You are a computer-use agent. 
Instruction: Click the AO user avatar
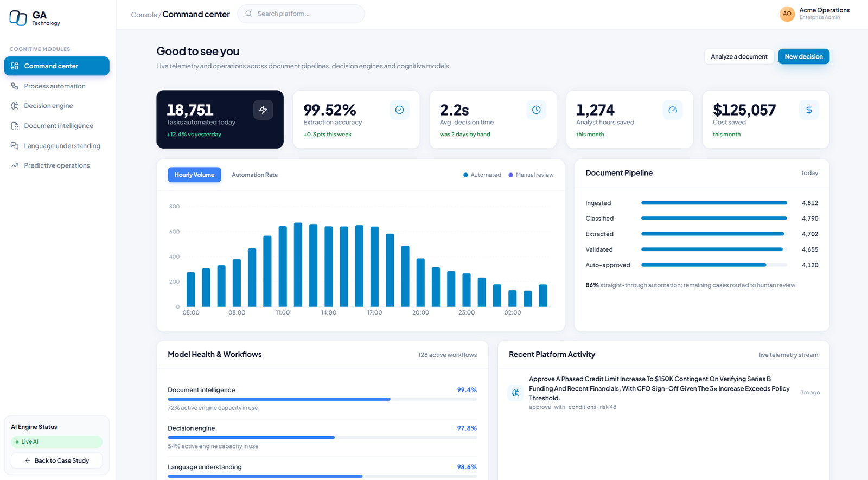tap(787, 14)
